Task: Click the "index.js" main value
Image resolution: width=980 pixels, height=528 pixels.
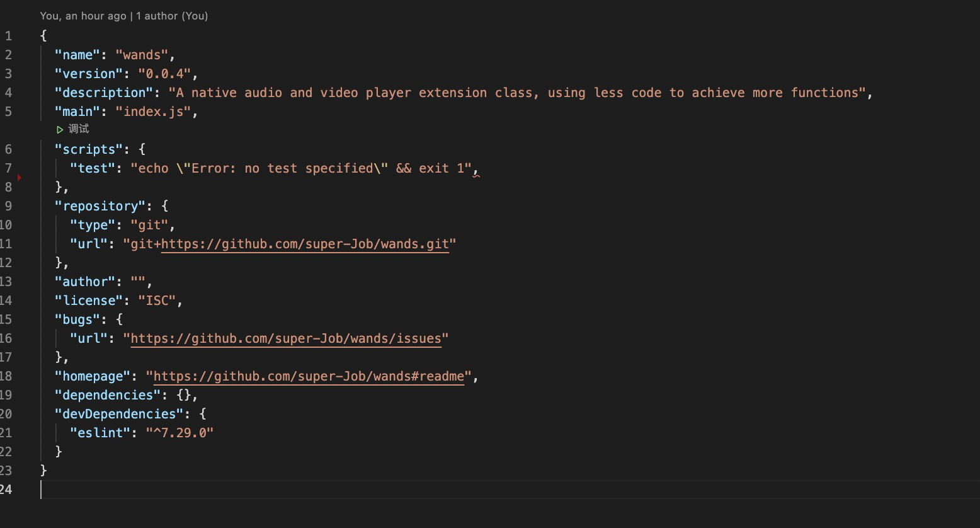Action: tap(153, 112)
